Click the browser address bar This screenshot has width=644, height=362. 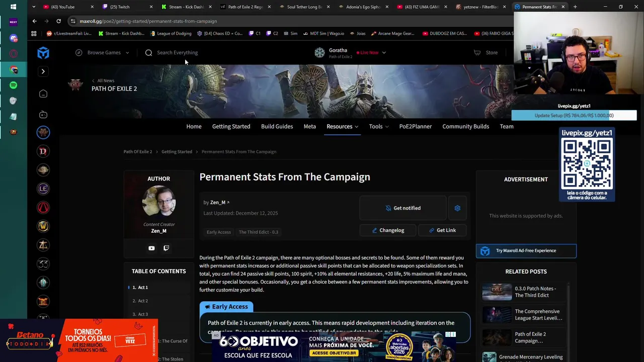(x=292, y=21)
